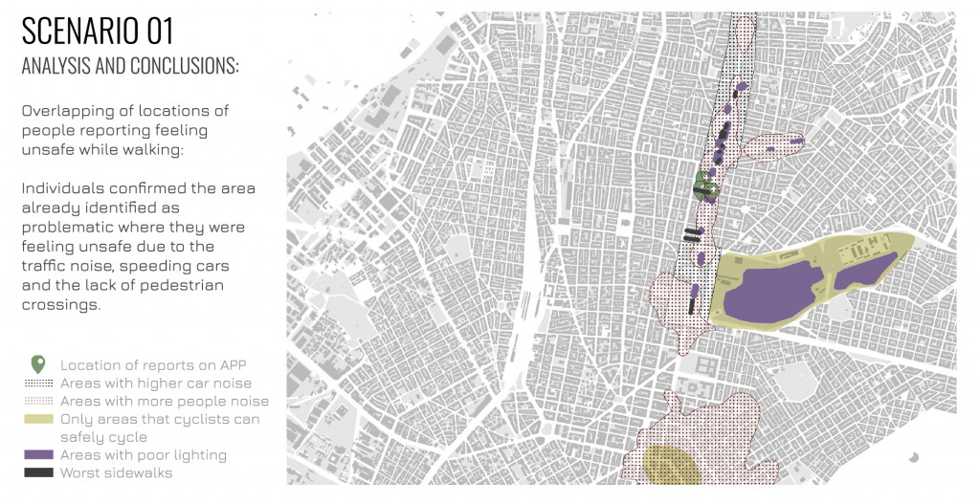Viewport: 980px width, 504px height.
Task: Click the purple poor lighting legend swatch
Action: (x=37, y=455)
